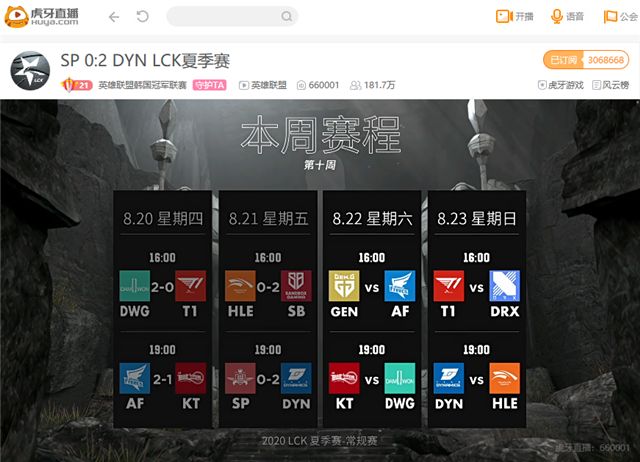Open the Huya home logo
The height and width of the screenshot is (462, 640).
click(x=41, y=16)
